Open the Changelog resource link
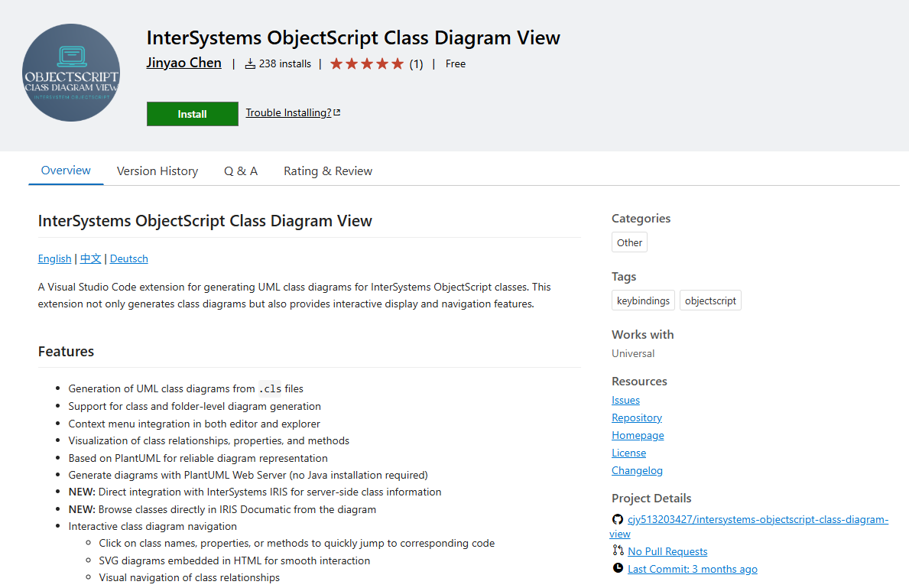The image size is (909, 588). (x=637, y=471)
